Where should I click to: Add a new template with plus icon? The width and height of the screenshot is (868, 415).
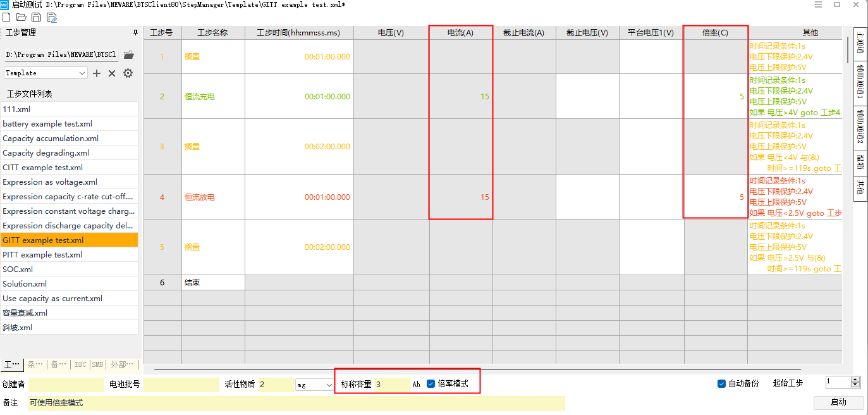[97, 73]
